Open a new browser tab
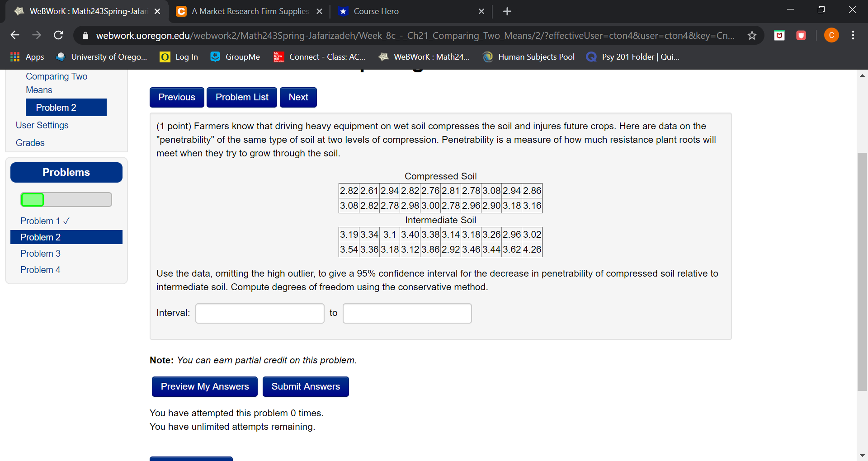 click(x=507, y=11)
